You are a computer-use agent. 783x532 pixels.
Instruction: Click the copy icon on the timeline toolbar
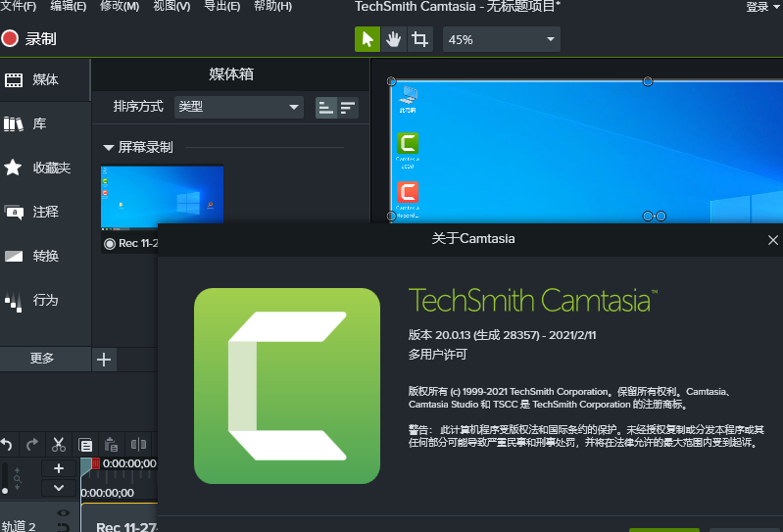[85, 444]
